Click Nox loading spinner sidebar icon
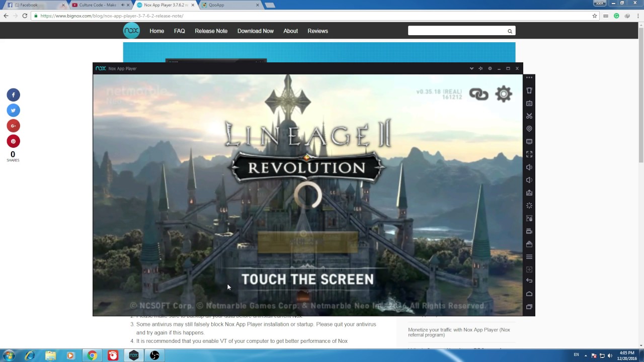Screen dimensions: 644x362 [x=529, y=206]
